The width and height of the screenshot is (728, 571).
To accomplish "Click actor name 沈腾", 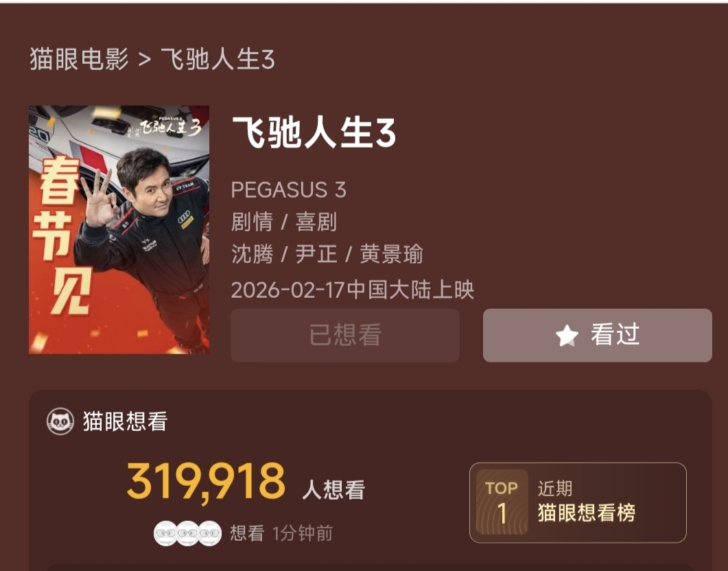I will click(x=252, y=254).
